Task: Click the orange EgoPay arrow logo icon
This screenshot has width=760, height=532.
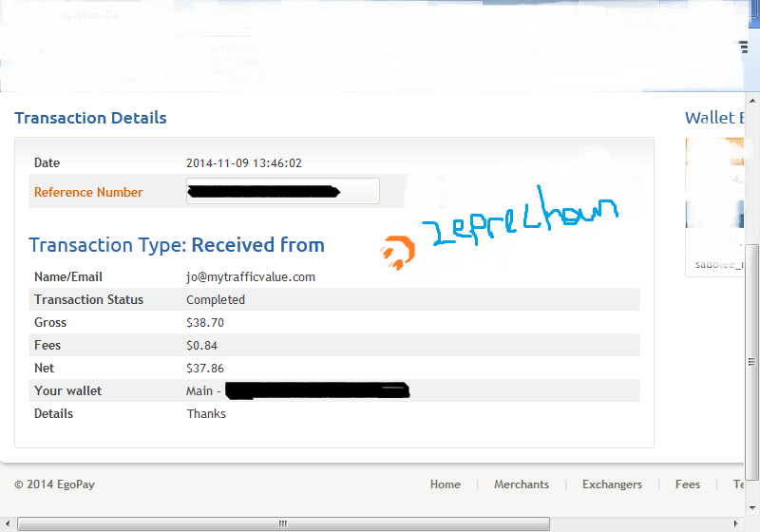Action: click(398, 253)
